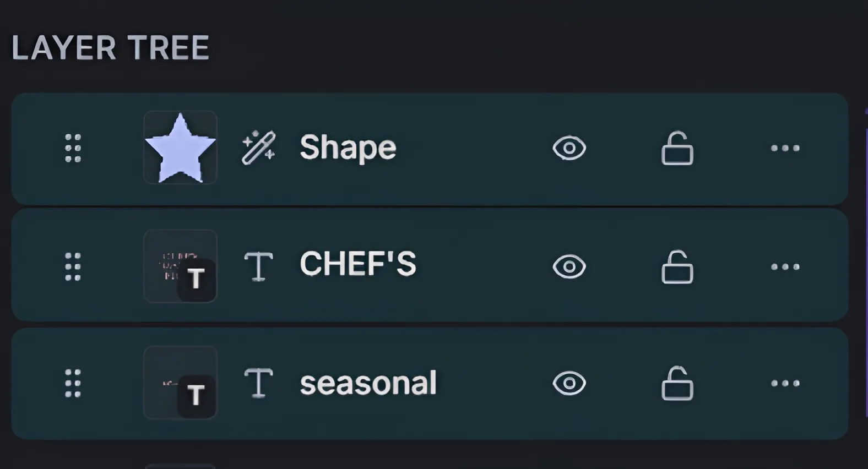Click the drag handle of the Shape layer
Screen dimensions: 868x469
pos(73,148)
